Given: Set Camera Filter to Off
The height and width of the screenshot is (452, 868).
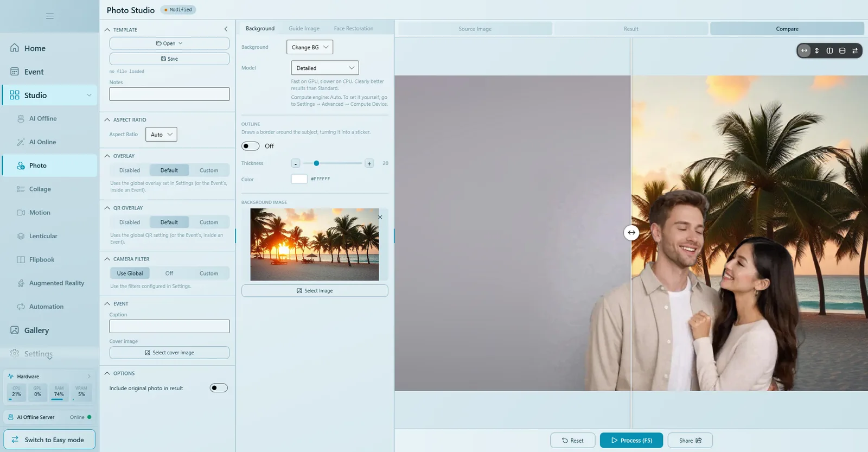Looking at the screenshot, I should [169, 273].
